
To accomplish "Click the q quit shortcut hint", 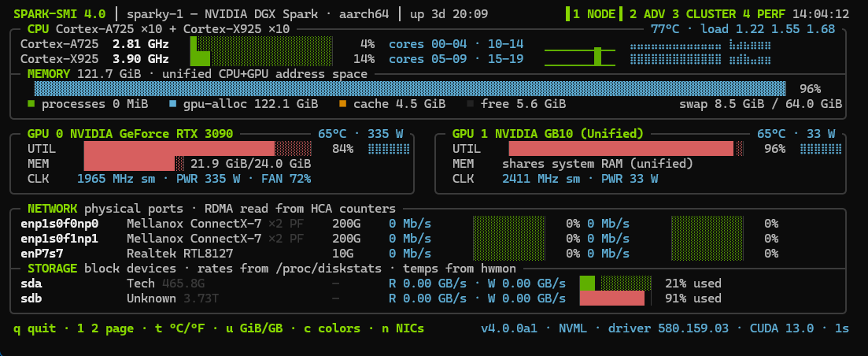I will [35, 328].
